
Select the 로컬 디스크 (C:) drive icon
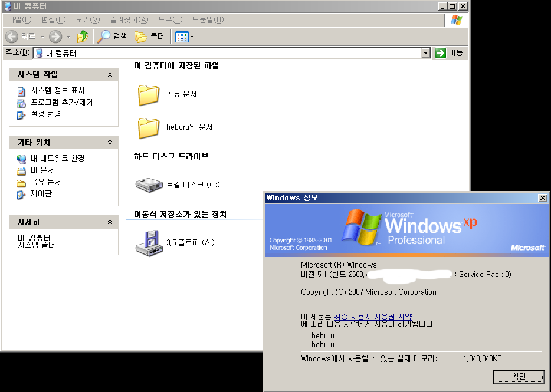click(149, 185)
